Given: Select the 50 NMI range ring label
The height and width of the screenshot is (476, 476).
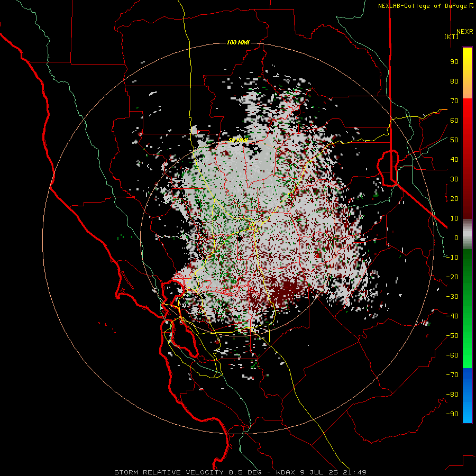Looking at the screenshot, I should point(238,140).
